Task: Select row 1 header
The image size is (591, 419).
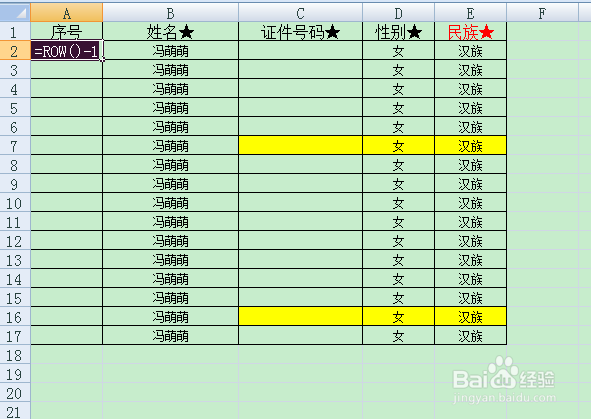Action: 15,32
